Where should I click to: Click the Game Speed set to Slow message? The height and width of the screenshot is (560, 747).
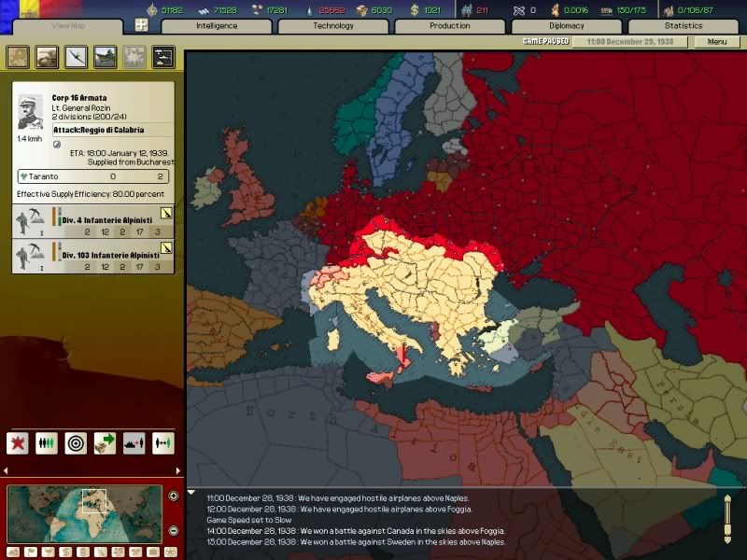coord(249,520)
